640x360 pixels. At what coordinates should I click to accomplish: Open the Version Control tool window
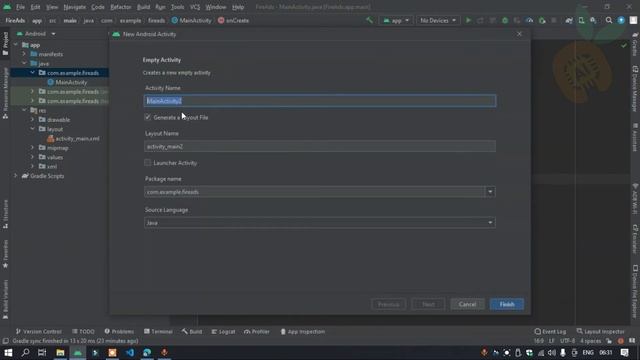(38, 331)
